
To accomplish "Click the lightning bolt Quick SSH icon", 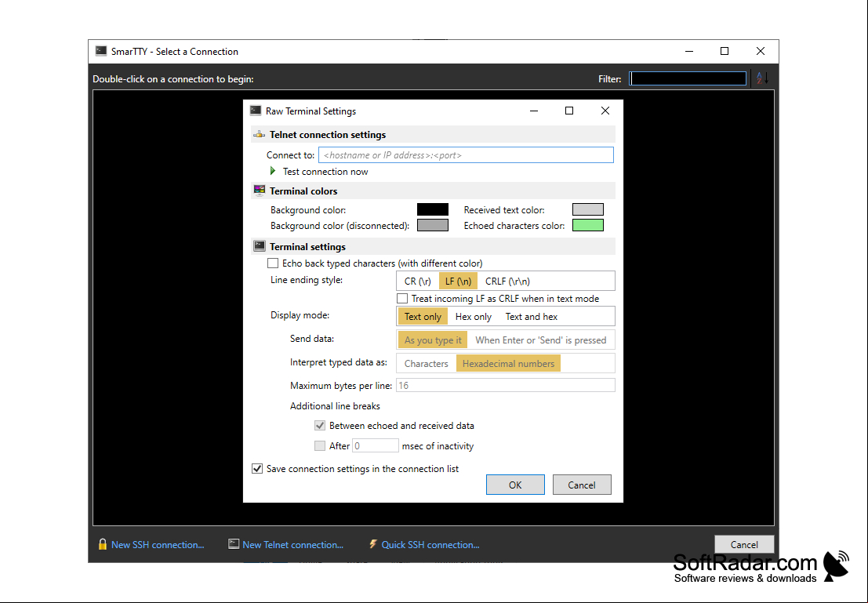I will (x=373, y=544).
